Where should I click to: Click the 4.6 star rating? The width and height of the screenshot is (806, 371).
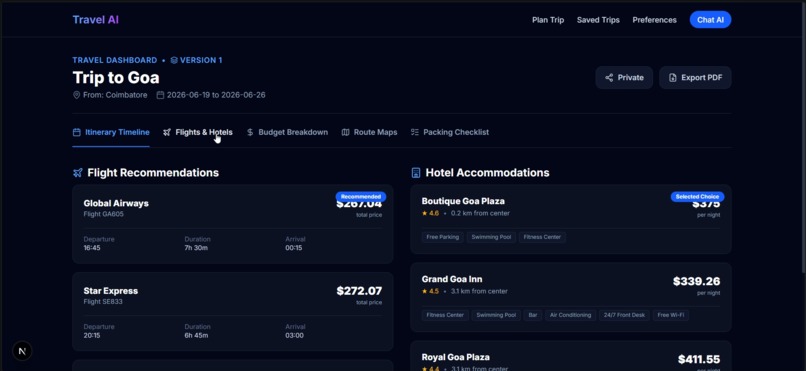(430, 213)
